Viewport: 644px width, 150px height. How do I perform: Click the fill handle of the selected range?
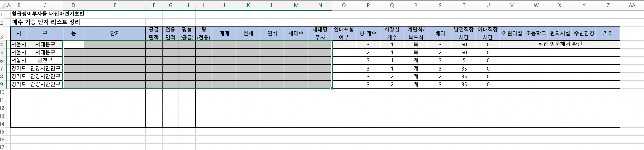point(332,88)
